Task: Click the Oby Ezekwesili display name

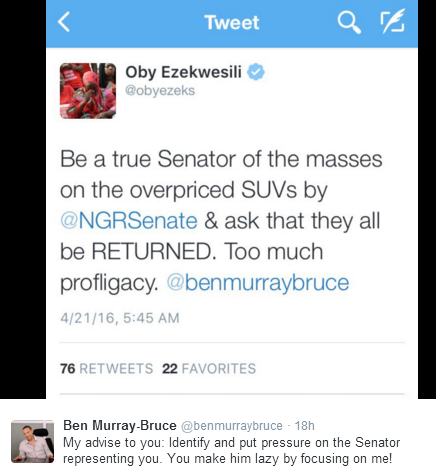Action: point(183,72)
